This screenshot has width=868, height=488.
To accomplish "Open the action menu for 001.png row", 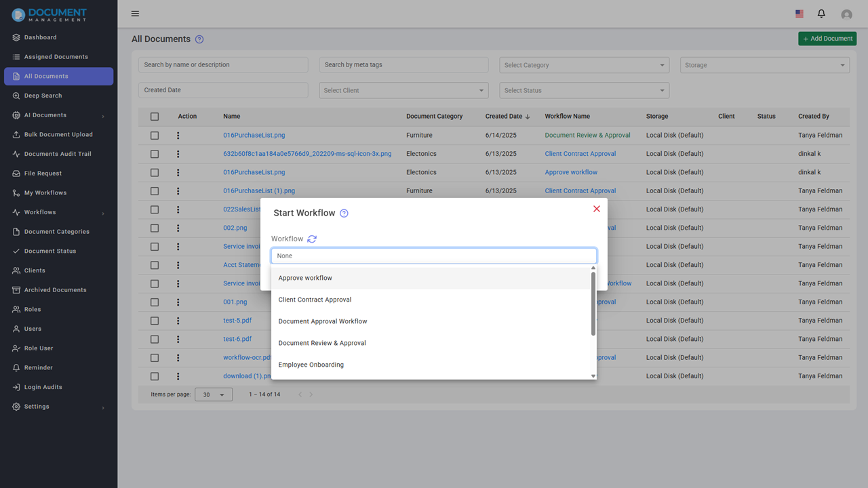I will 178,302.
